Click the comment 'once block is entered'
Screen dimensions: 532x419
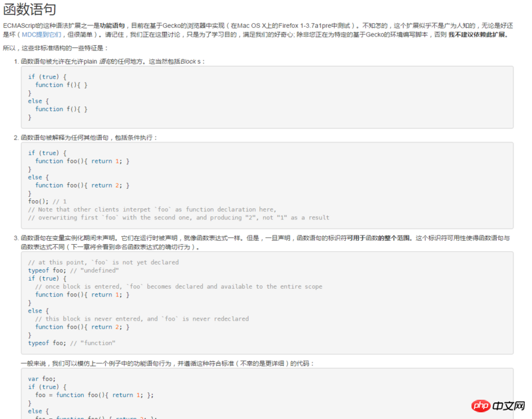tap(179, 287)
